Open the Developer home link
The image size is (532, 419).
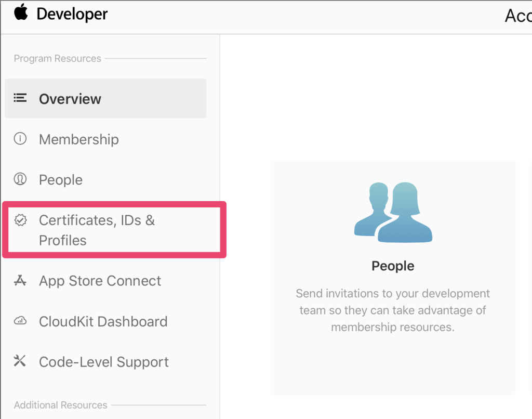[x=72, y=14]
